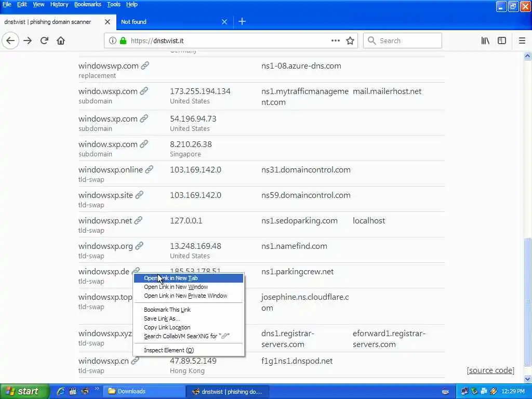Click the mail.mailerhost.net entry
532x399 pixels.
(x=387, y=91)
